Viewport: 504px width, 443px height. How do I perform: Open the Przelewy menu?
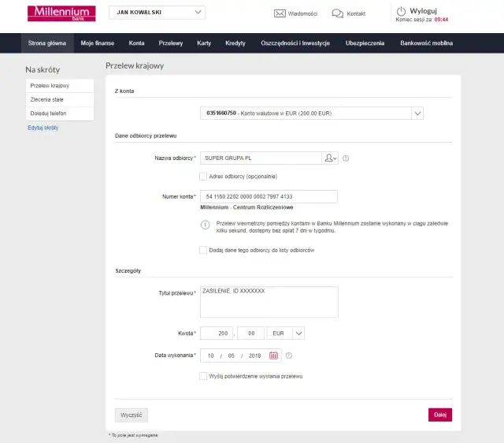click(170, 43)
